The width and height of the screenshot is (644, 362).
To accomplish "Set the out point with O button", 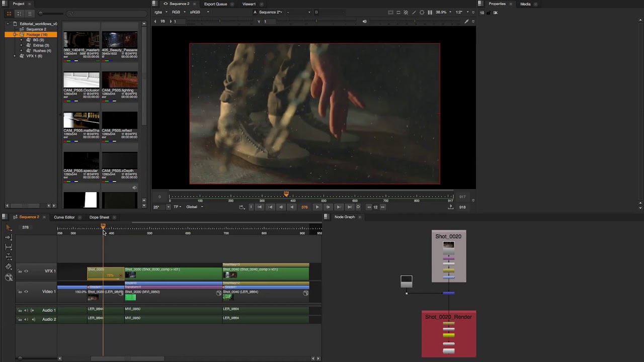I will (358, 207).
